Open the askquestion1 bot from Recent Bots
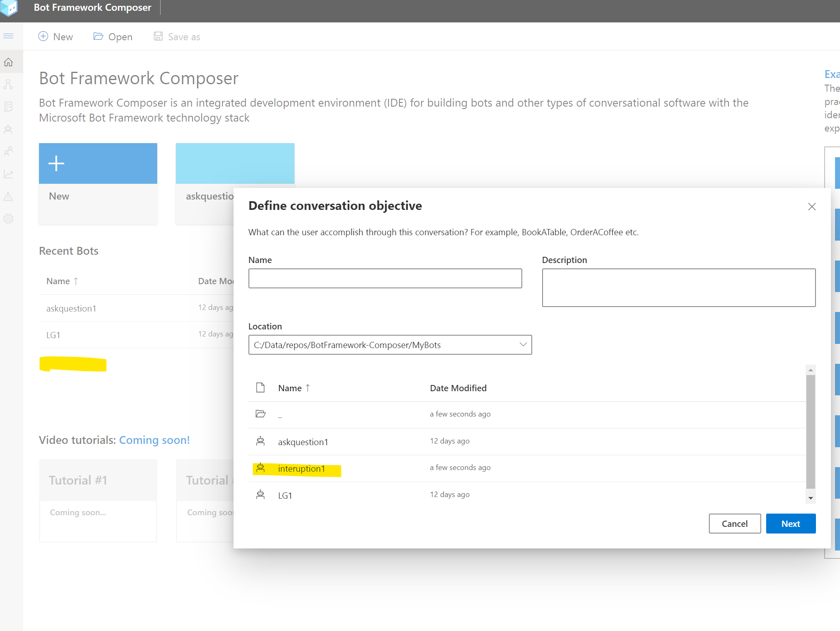The width and height of the screenshot is (840, 631). coord(71,308)
